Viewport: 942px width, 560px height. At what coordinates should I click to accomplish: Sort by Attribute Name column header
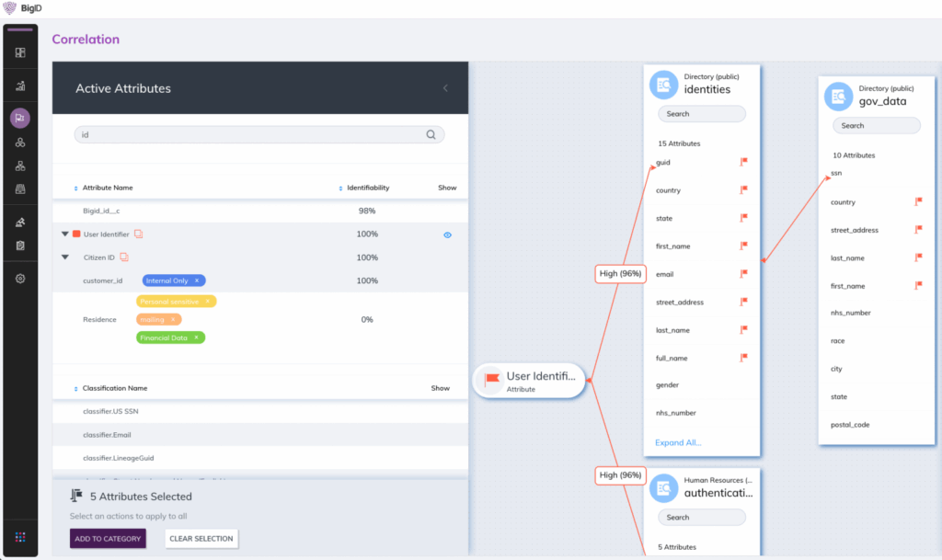click(x=107, y=188)
